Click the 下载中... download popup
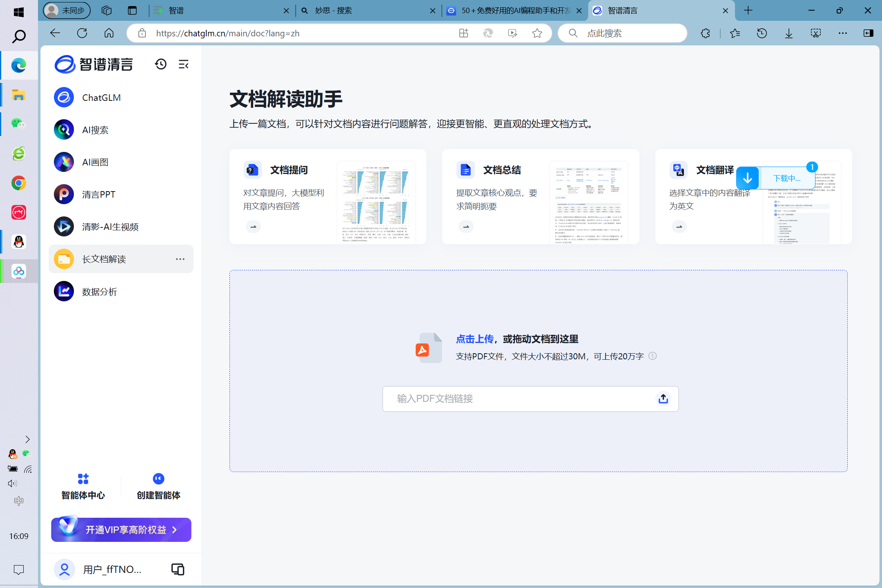 (x=775, y=178)
